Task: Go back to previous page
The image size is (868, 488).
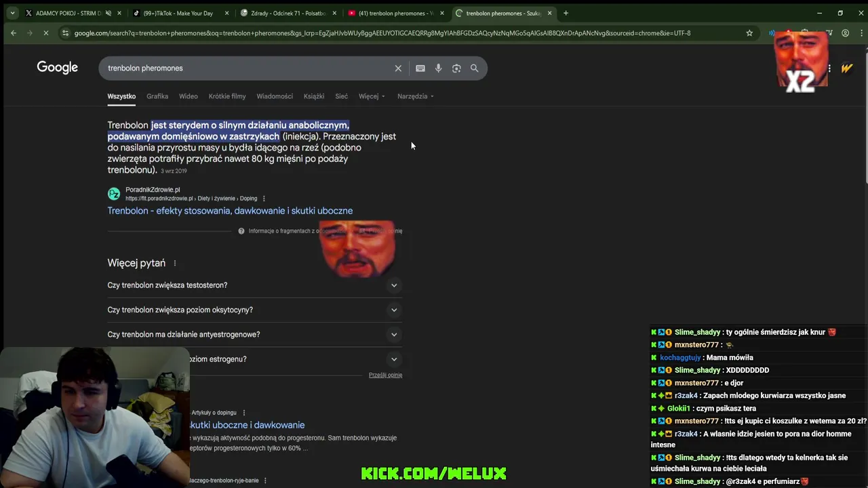Action: pyautogui.click(x=14, y=33)
